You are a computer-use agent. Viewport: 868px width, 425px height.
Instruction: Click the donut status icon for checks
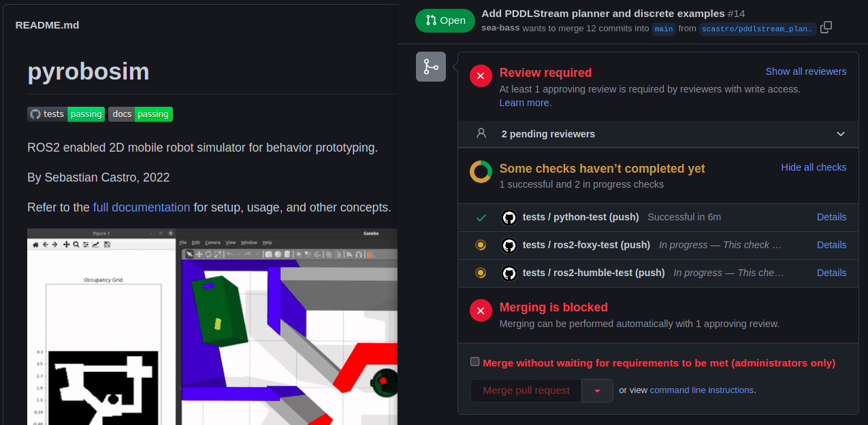pos(481,171)
